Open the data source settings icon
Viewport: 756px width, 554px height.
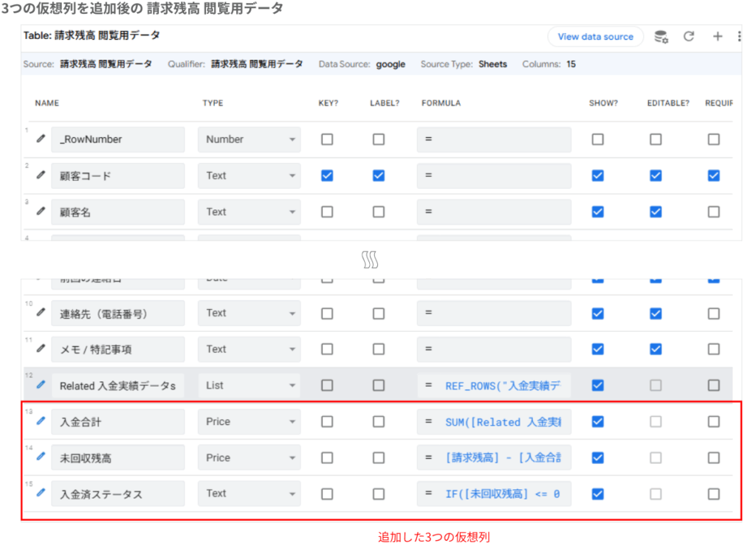[x=661, y=36]
